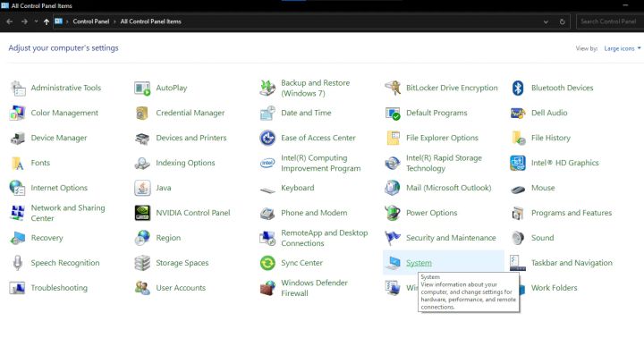Click the All Control Panel Items breadcrumb

coord(151,21)
